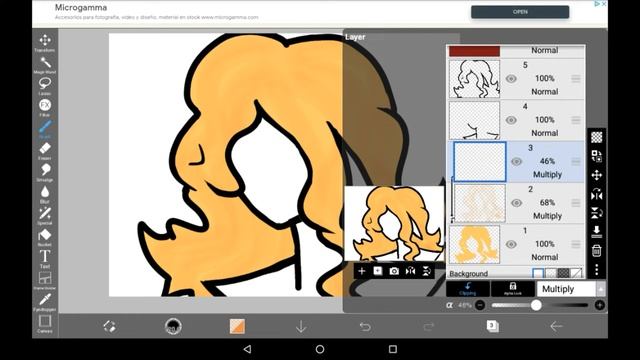Screen dimensions: 640x360
Task: Open the three-dot layer menu
Action: click(x=597, y=269)
